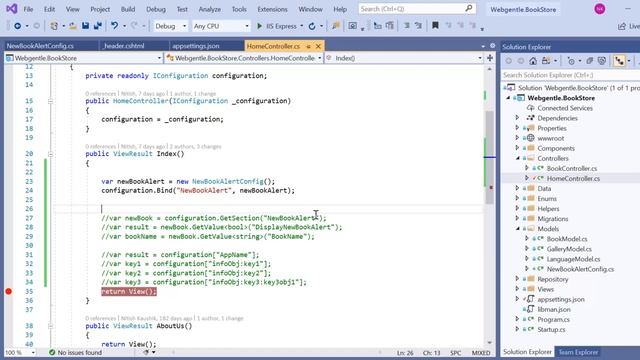Toggle a bookmark with the bookmark icon
Image resolution: width=640 pixels, height=360 pixels.
[435, 26]
